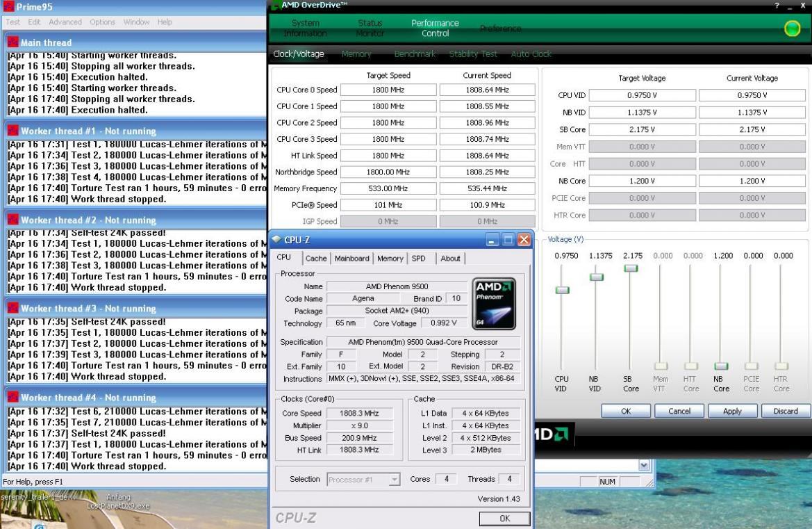The width and height of the screenshot is (812, 529).
Task: Open the LostPlanetDX9.exe desktop item
Action: click(118, 501)
